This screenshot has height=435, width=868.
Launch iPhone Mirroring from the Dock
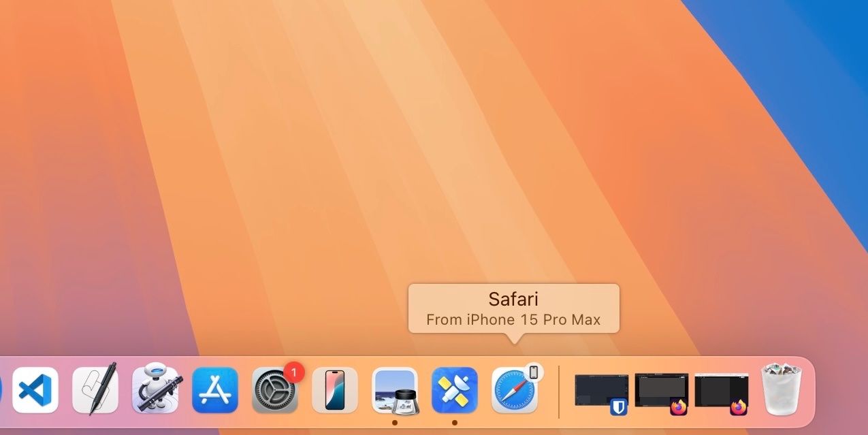335,390
